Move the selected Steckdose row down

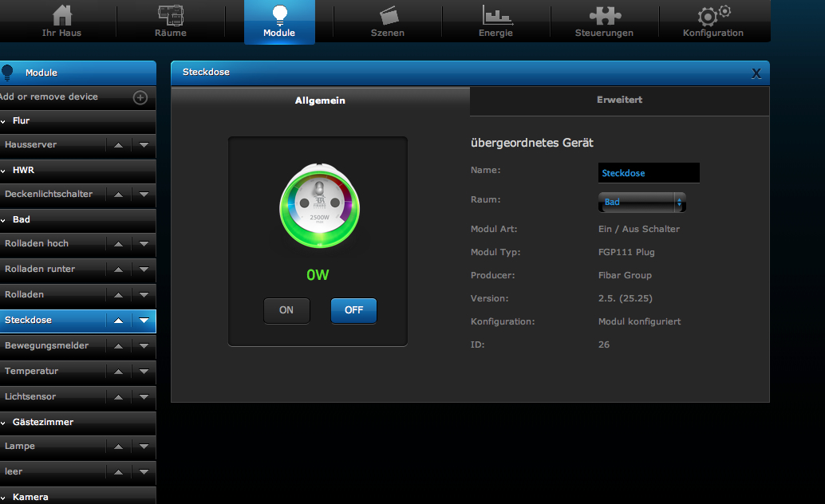coord(144,321)
